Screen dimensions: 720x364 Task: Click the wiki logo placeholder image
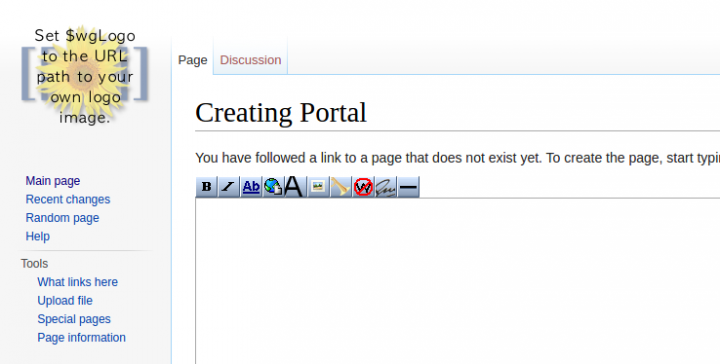85,76
